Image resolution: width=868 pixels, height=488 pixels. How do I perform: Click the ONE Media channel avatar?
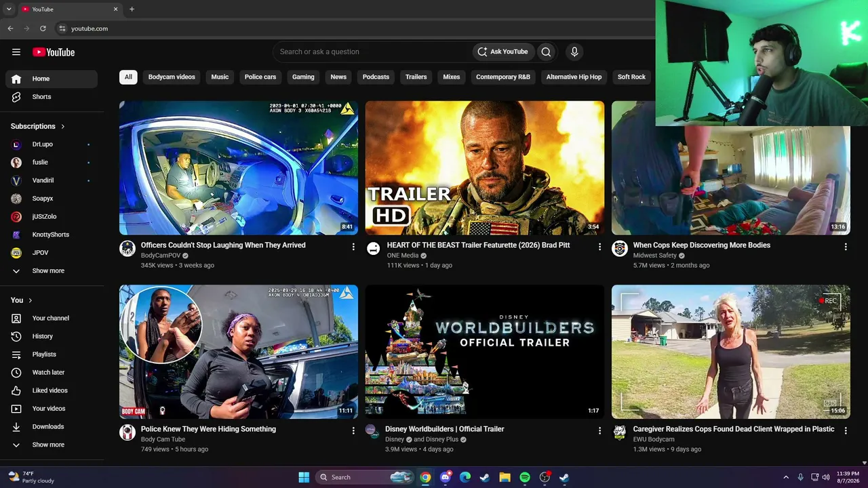pyautogui.click(x=374, y=249)
